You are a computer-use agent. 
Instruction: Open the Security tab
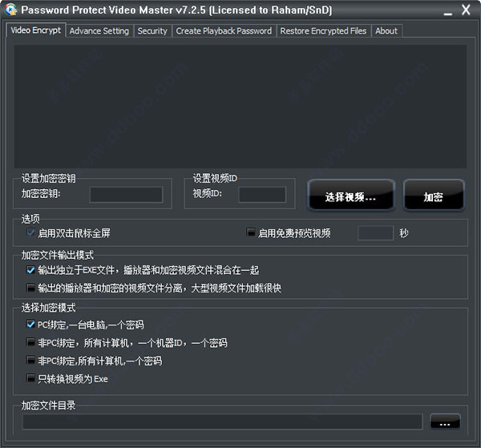(x=152, y=31)
